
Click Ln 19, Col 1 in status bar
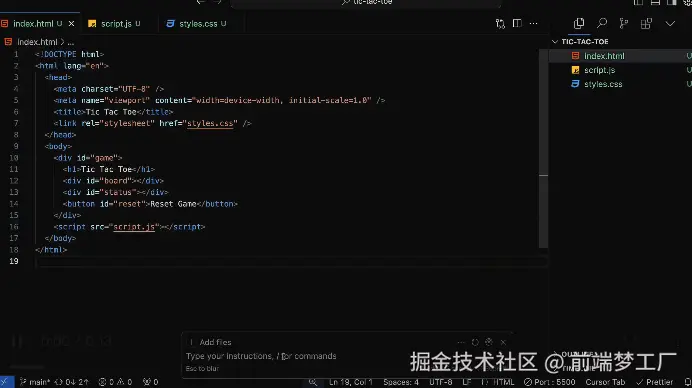pyautogui.click(x=350, y=382)
